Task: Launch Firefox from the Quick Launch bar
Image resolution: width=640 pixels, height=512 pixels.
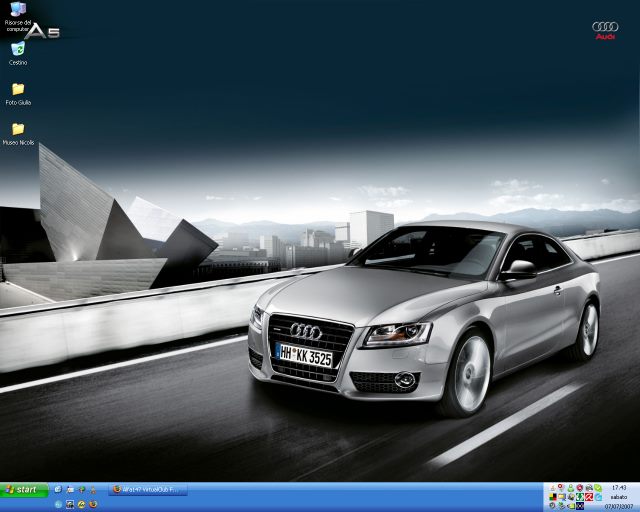Action: [x=93, y=504]
